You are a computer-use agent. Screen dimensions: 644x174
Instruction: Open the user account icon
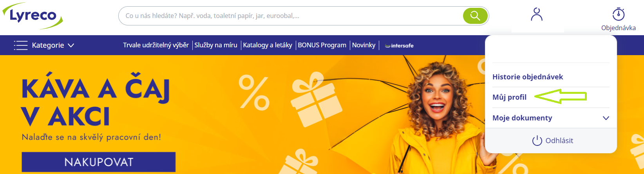coord(537,14)
